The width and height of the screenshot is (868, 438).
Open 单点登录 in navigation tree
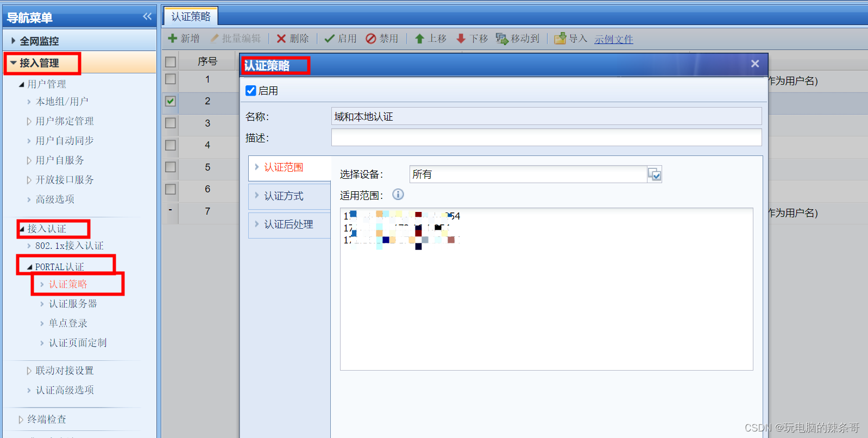pyautogui.click(x=68, y=323)
